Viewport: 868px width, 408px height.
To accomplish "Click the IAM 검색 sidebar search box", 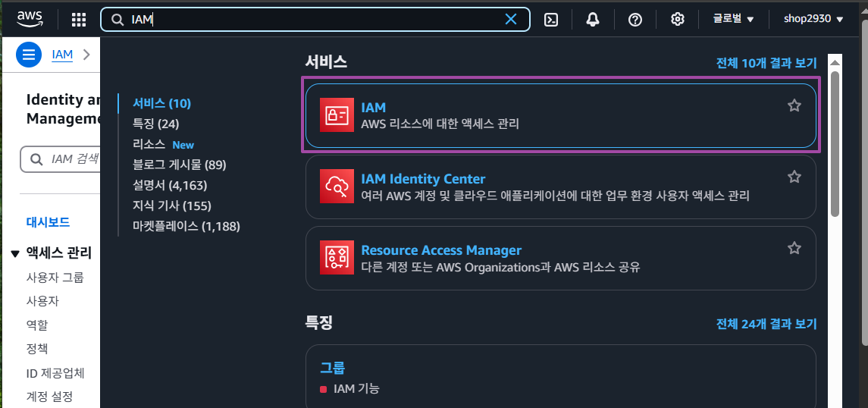I will coord(61,159).
